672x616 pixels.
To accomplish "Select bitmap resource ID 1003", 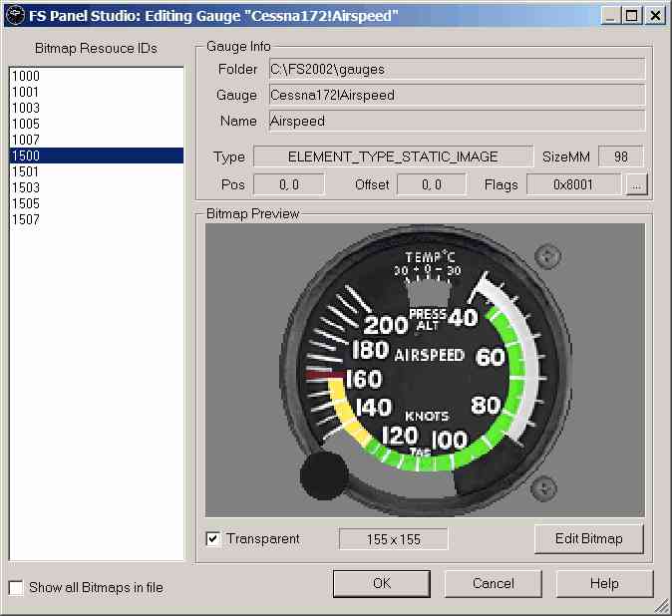I will pyautogui.click(x=97, y=108).
